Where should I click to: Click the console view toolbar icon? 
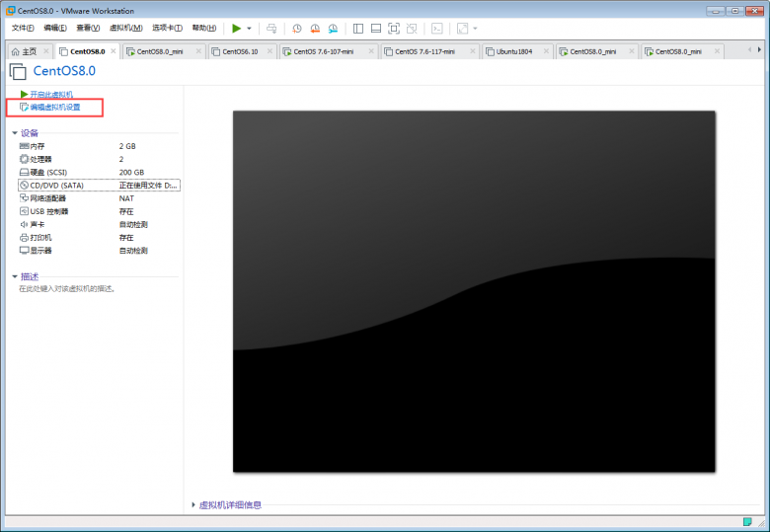pyautogui.click(x=437, y=29)
